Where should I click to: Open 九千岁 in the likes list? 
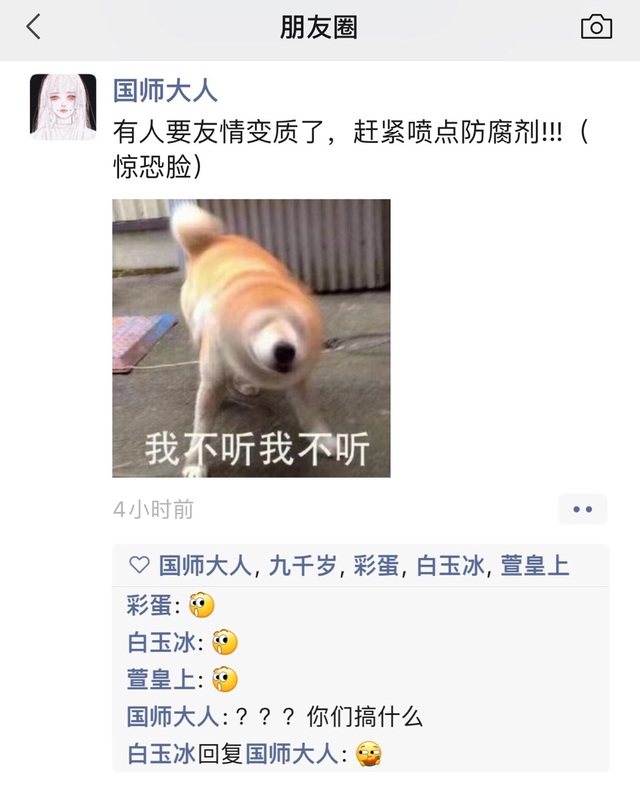pos(302,566)
